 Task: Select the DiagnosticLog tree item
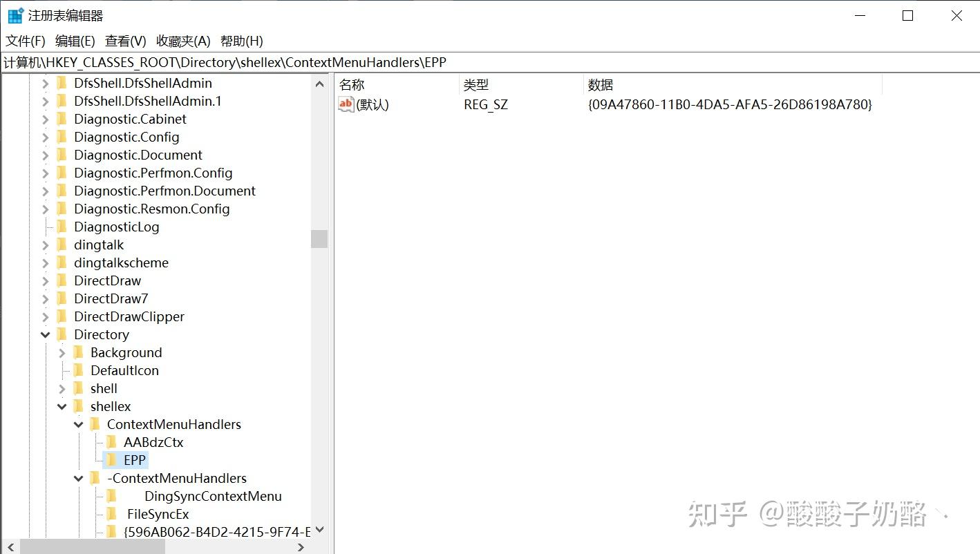116,227
